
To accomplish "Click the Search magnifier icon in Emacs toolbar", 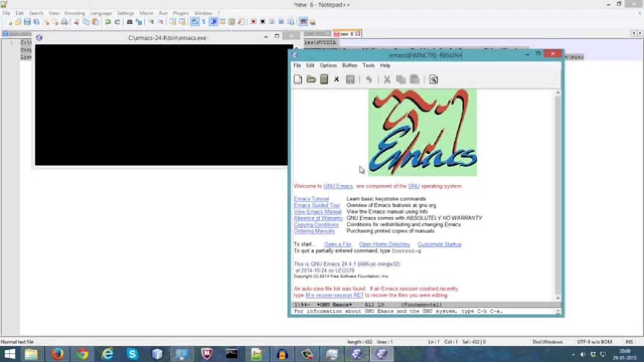I will point(433,79).
